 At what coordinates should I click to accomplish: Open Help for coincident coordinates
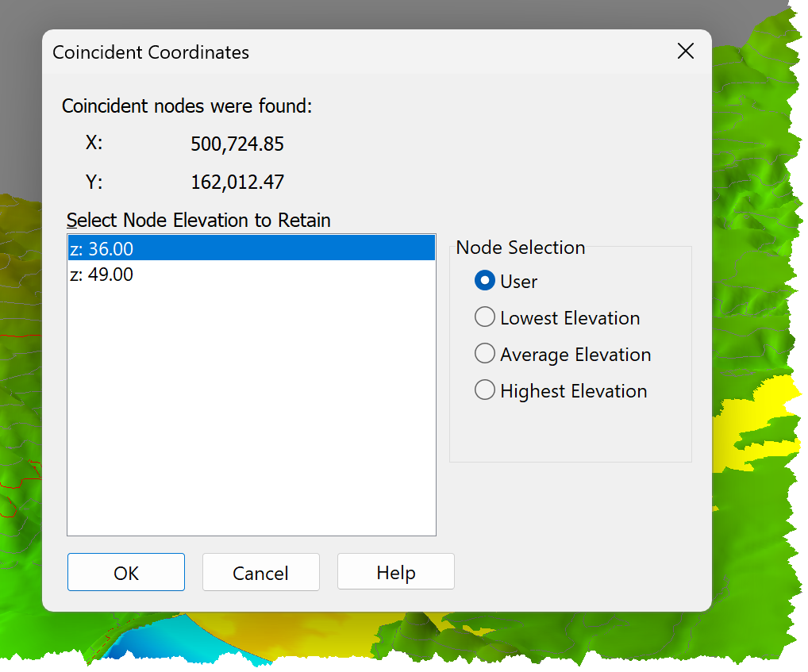tap(396, 571)
